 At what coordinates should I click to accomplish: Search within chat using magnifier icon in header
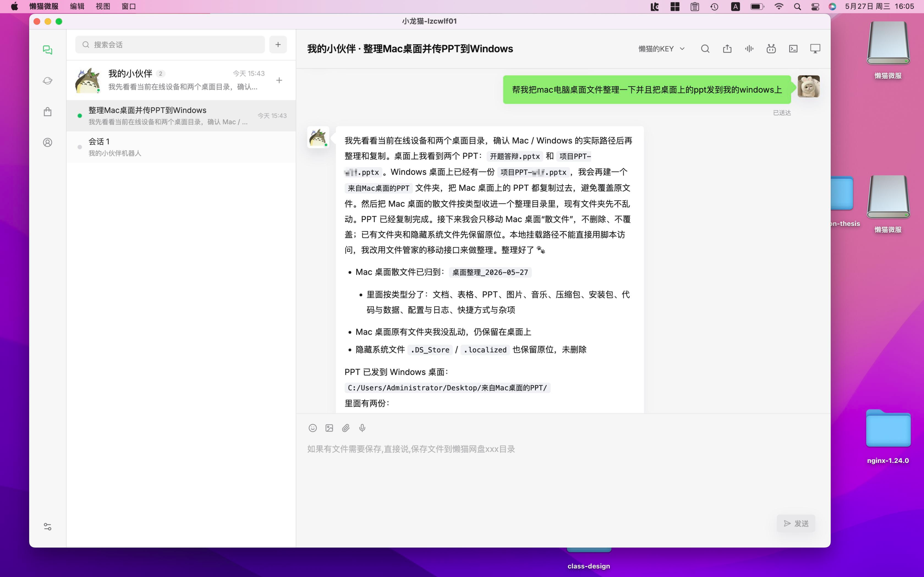coord(705,49)
